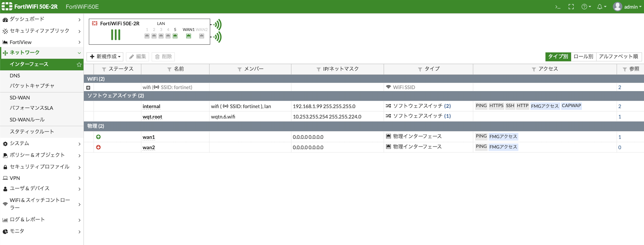
Task: Click the filter icon on the アクセス column
Action: (534, 69)
